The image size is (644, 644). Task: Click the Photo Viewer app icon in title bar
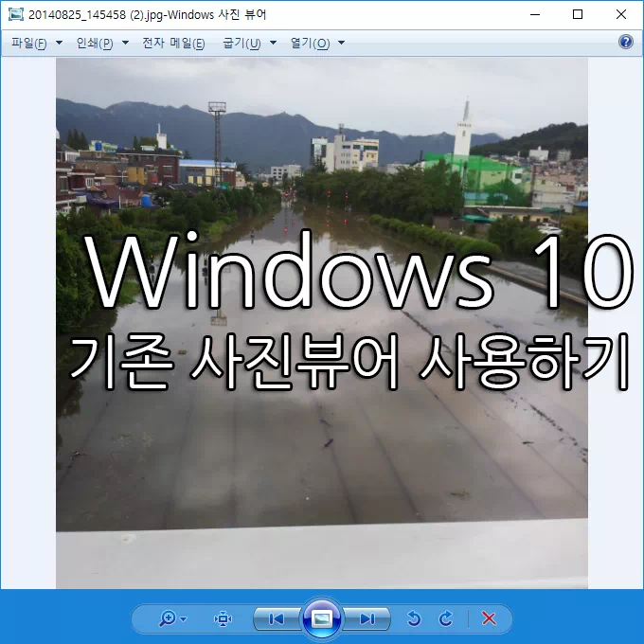click(15, 14)
